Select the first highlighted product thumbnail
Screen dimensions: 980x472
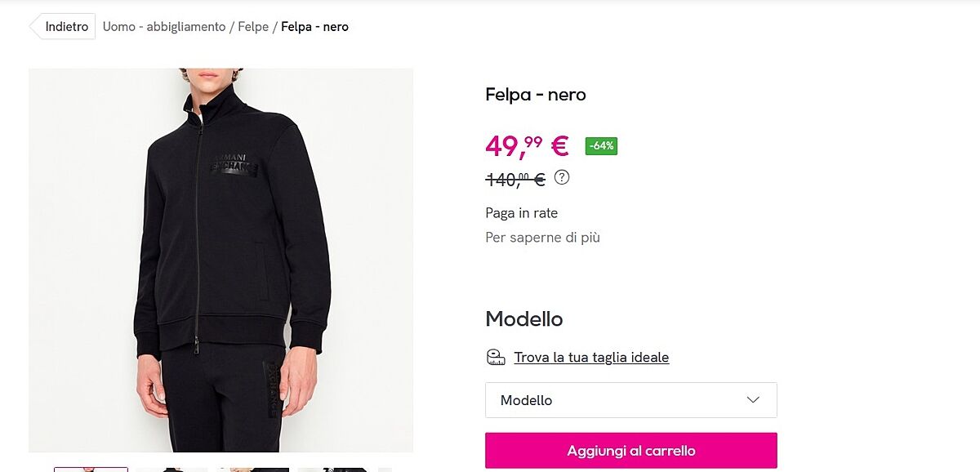91,469
